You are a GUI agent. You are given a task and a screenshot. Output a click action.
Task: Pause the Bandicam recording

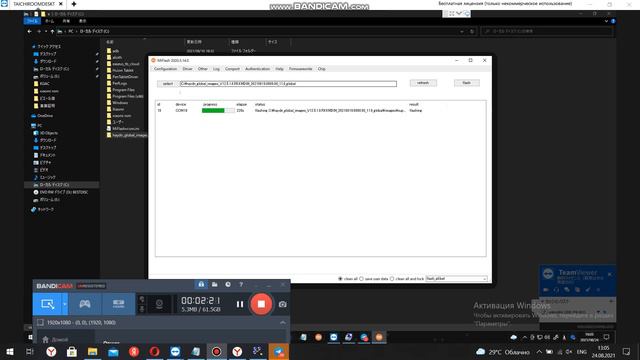(240, 304)
